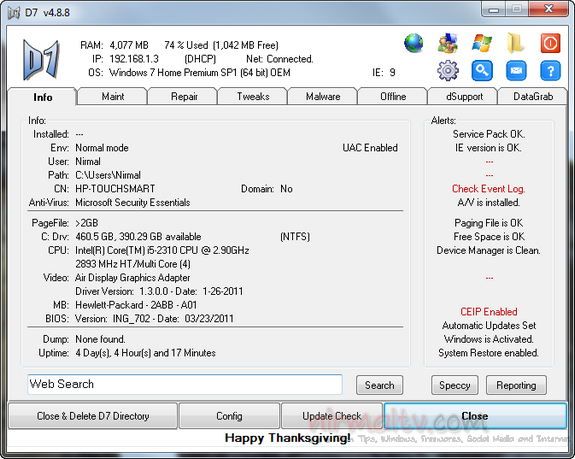Open the users group icon
Image resolution: width=575 pixels, height=459 pixels.
(x=448, y=43)
